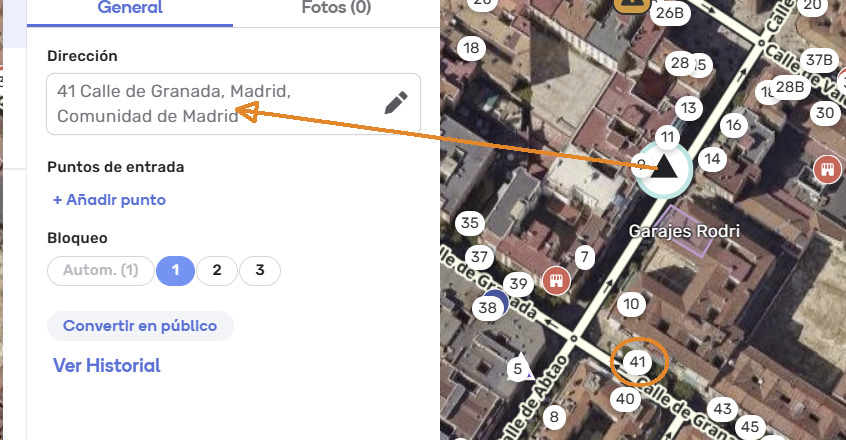Choose lock level 3
The width and height of the screenshot is (846, 440).
point(260,270)
